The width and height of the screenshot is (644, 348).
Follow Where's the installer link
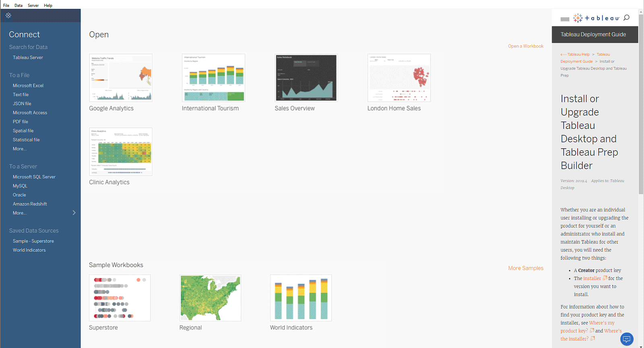click(x=591, y=335)
